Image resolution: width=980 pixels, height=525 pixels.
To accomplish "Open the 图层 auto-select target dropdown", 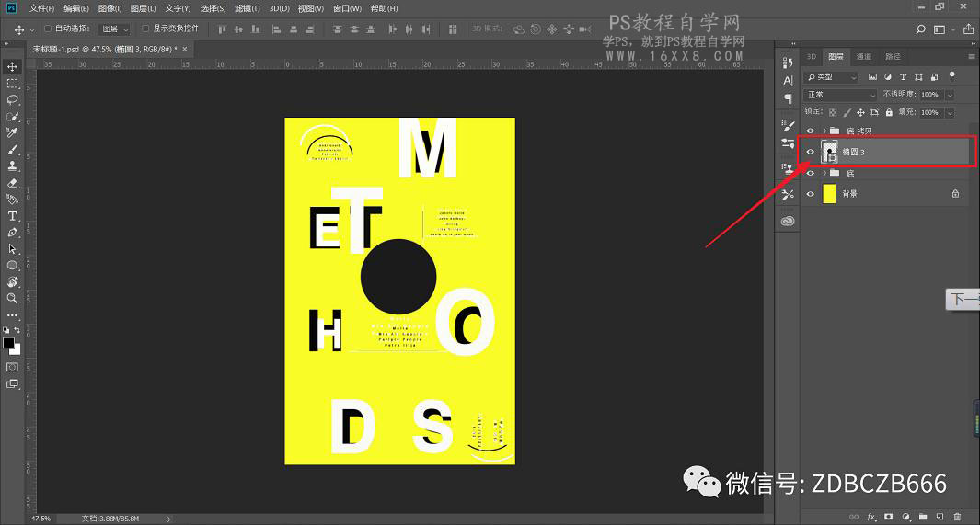I will [x=114, y=29].
